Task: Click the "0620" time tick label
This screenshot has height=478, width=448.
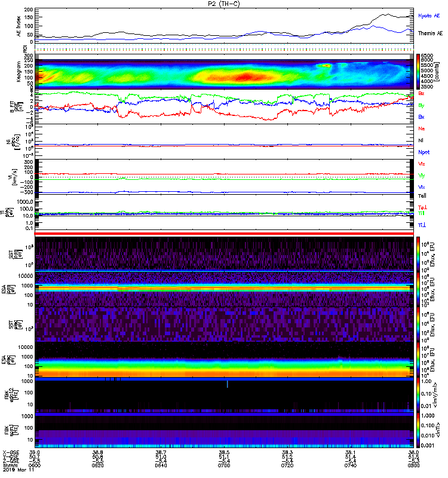Action: pyautogui.click(x=97, y=465)
